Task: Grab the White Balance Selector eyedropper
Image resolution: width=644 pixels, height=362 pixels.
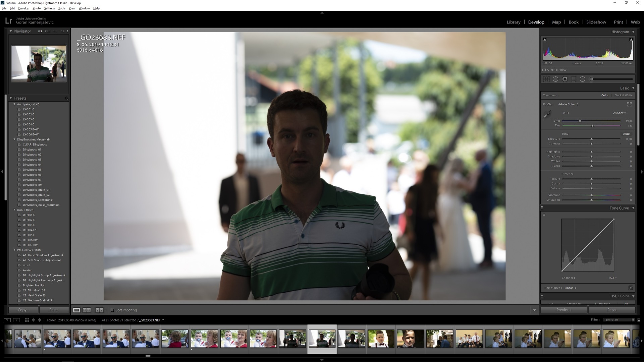Action: [x=547, y=115]
